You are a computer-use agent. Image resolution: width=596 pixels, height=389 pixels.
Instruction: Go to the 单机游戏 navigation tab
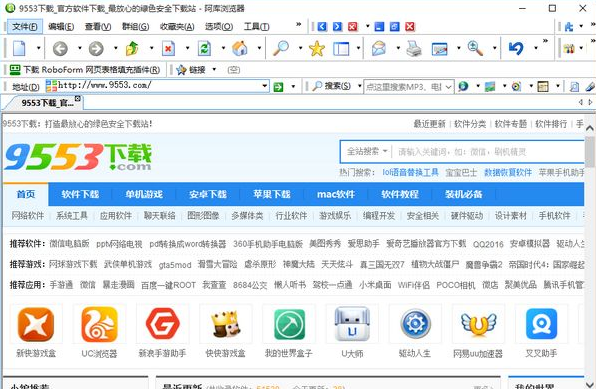point(144,194)
